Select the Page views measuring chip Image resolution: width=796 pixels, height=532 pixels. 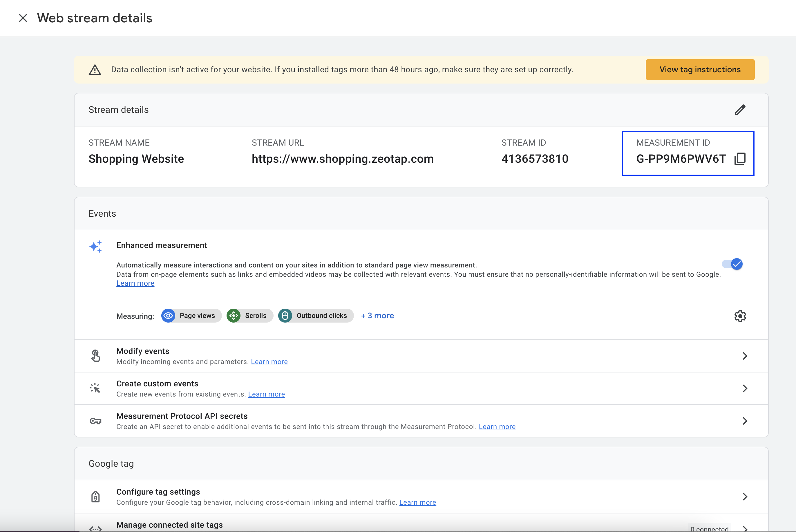click(191, 316)
